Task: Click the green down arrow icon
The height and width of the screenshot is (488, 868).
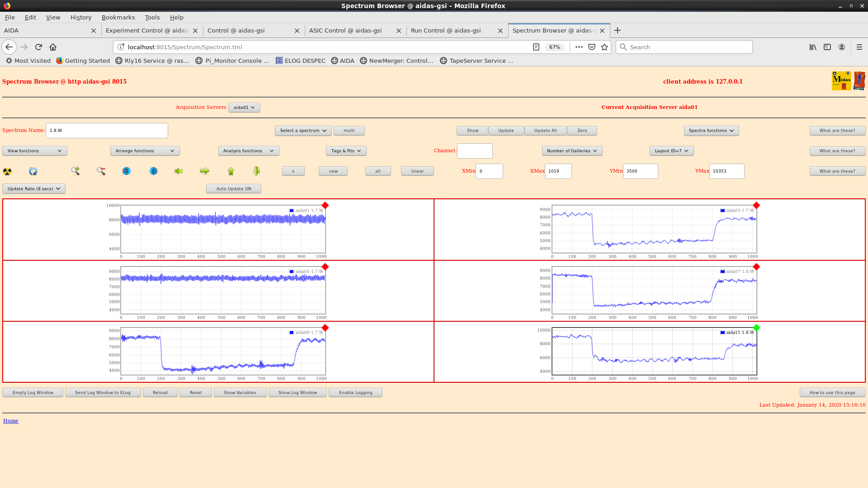Action: 257,171
